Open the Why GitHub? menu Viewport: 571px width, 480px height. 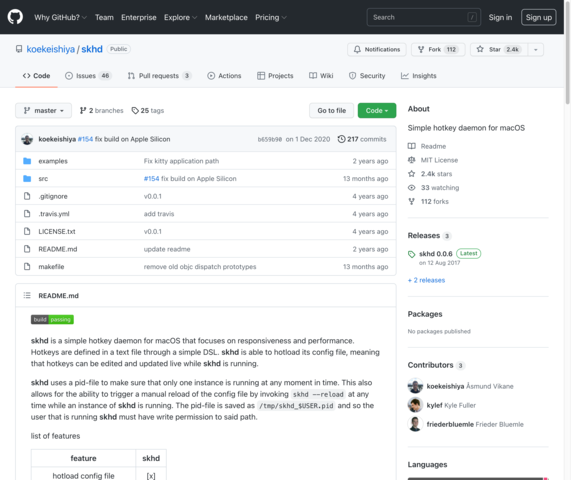pyautogui.click(x=60, y=17)
